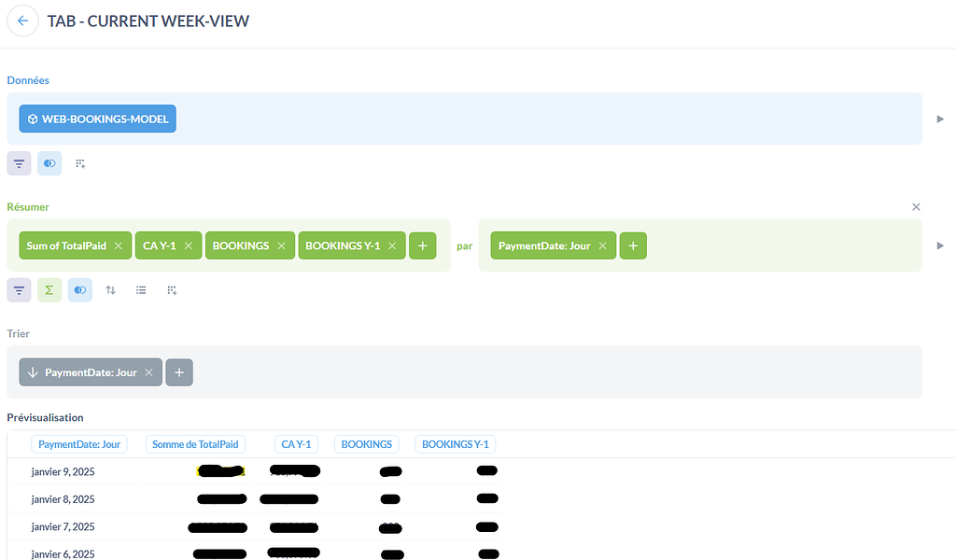Click the sort arrows icon
This screenshot has height=560, width=956.
110,290
